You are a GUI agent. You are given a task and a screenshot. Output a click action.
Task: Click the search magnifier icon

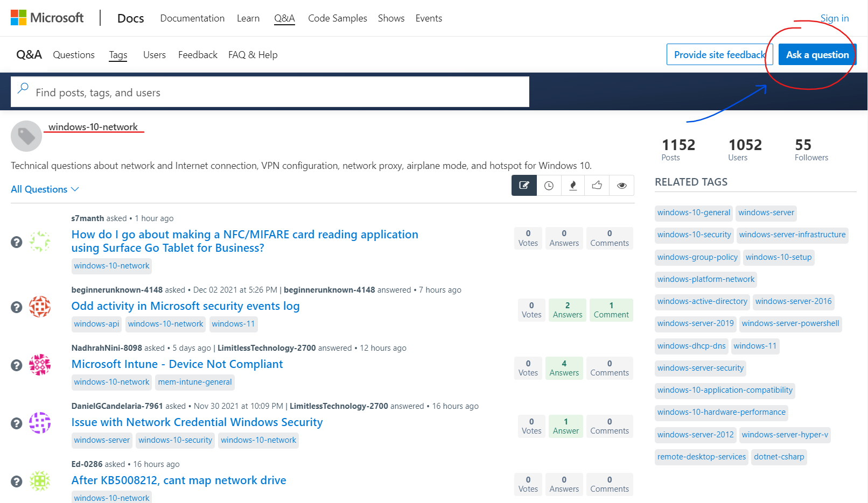pos(23,88)
